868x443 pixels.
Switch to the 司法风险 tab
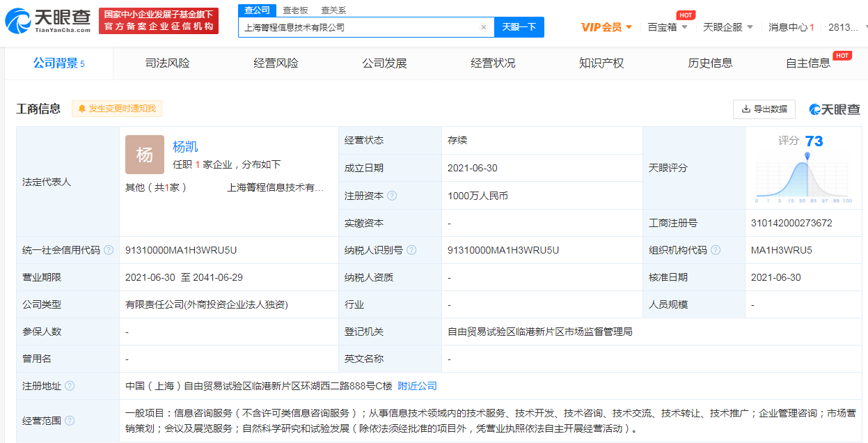pyautogui.click(x=167, y=63)
